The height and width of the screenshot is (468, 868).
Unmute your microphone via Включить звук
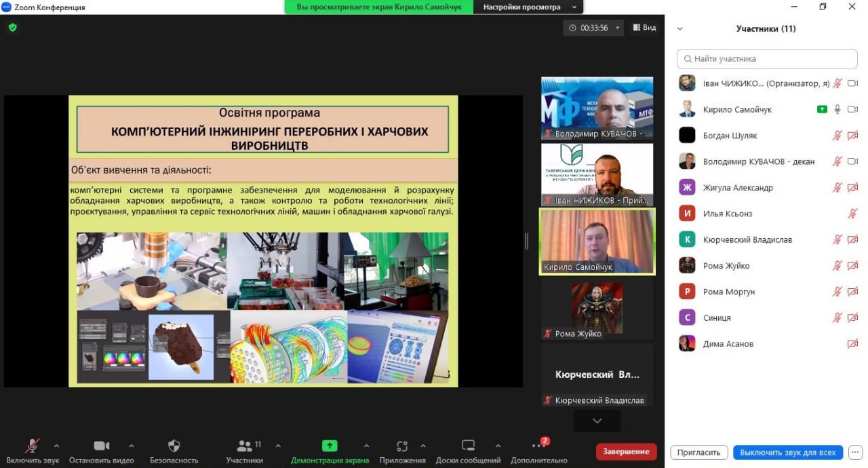point(33,452)
